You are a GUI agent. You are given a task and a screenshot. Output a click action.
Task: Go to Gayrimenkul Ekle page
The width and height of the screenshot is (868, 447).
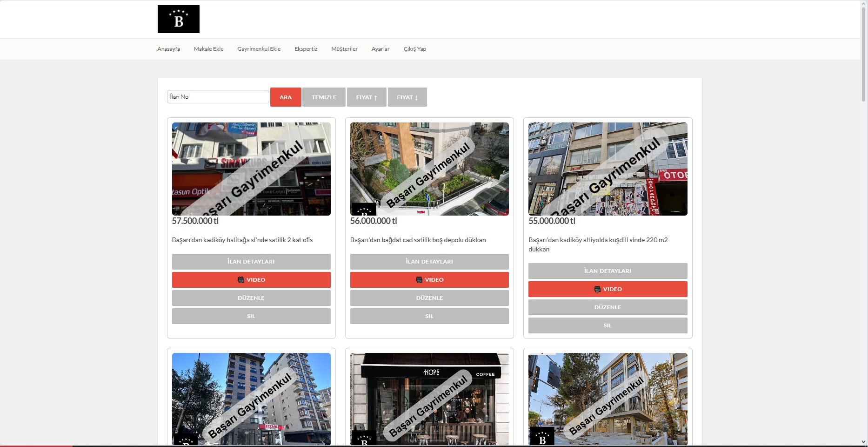pyautogui.click(x=259, y=49)
